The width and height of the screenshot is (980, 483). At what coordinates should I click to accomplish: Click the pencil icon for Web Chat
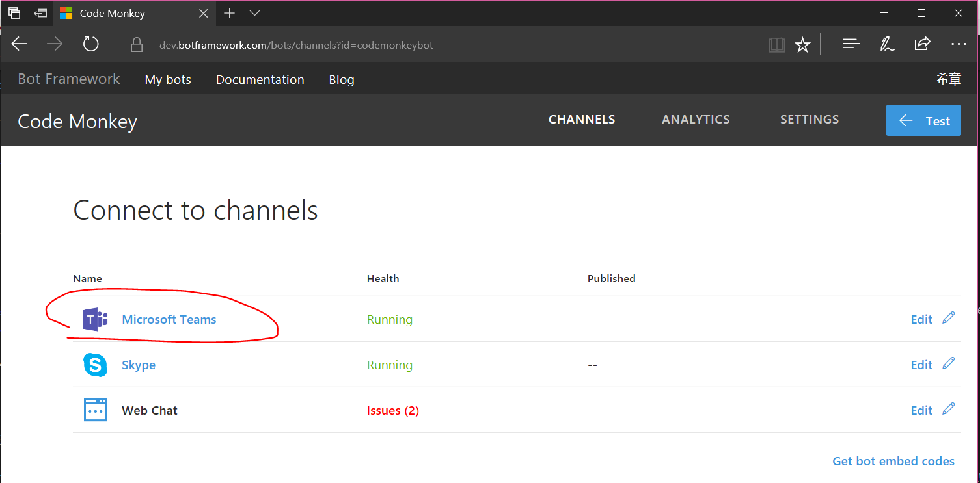[949, 409]
